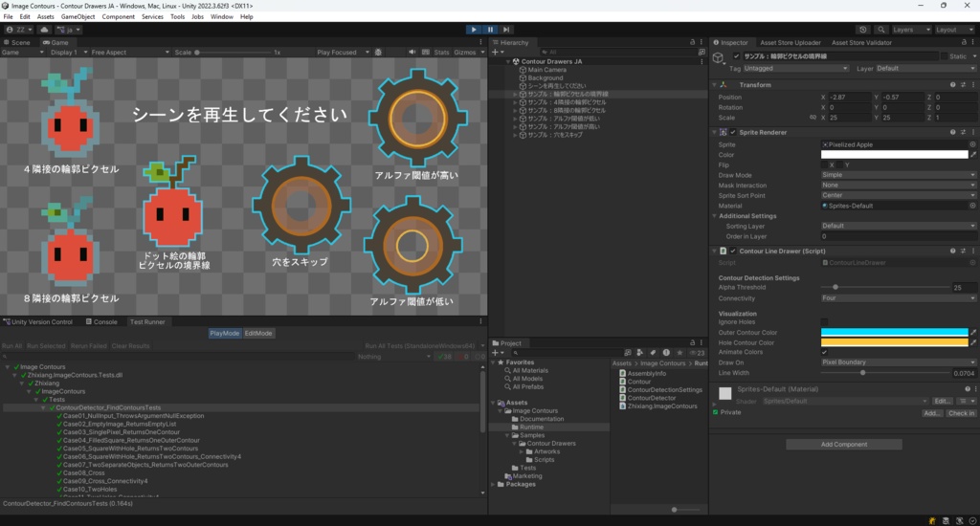Image resolution: width=980 pixels, height=526 pixels.
Task: Toggle the Stats overlay in Game view
Action: click(441, 53)
